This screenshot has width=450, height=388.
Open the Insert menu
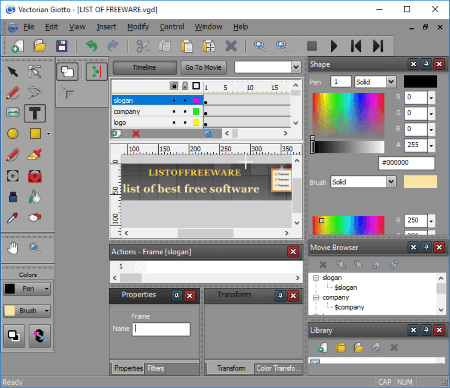106,27
